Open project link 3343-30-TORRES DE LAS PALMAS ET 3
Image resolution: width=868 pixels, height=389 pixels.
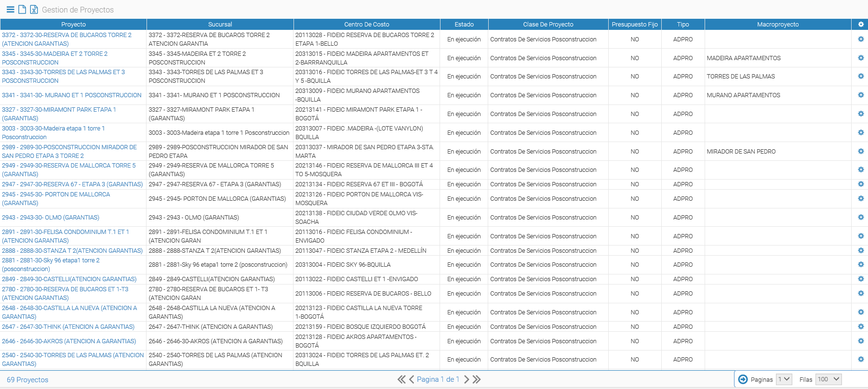tap(63, 76)
